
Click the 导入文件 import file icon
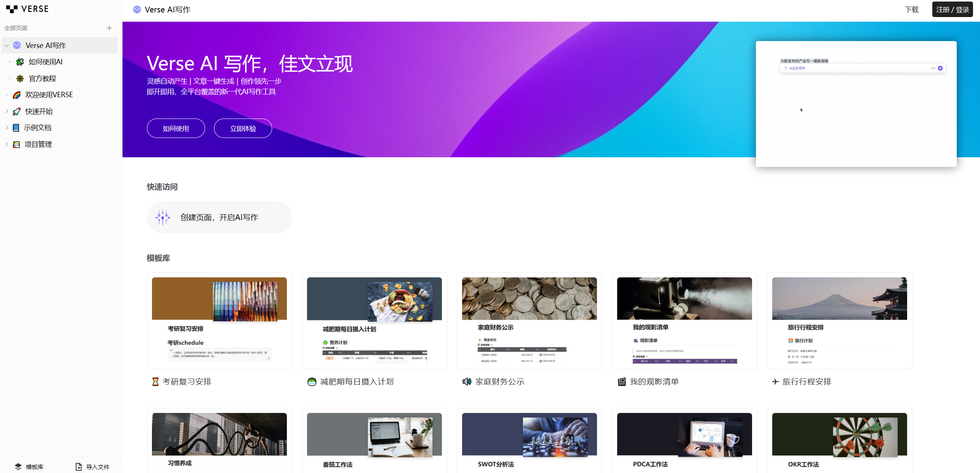click(x=79, y=467)
